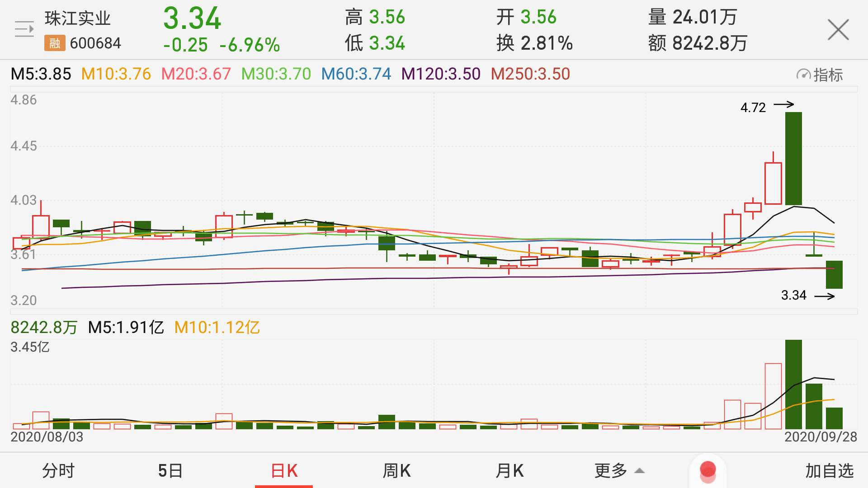The width and height of the screenshot is (868, 488).
Task: Tap the 融 margin trading badge
Action: pos(55,43)
